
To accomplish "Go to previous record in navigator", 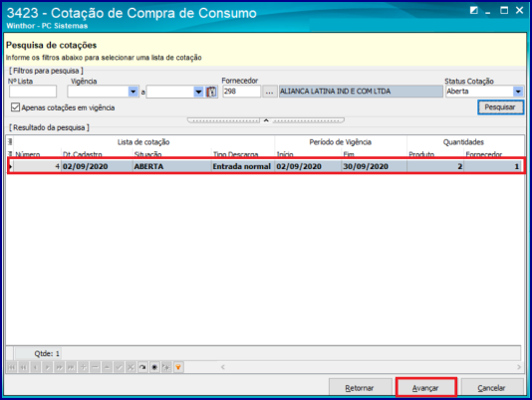I will coord(35,367).
